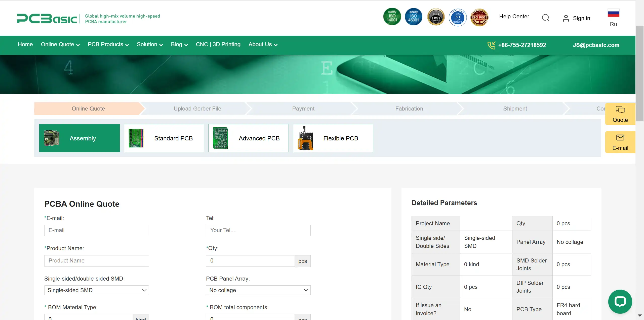Open the PCB Products menu
Viewport: 644px width, 320px height.
(x=108, y=44)
